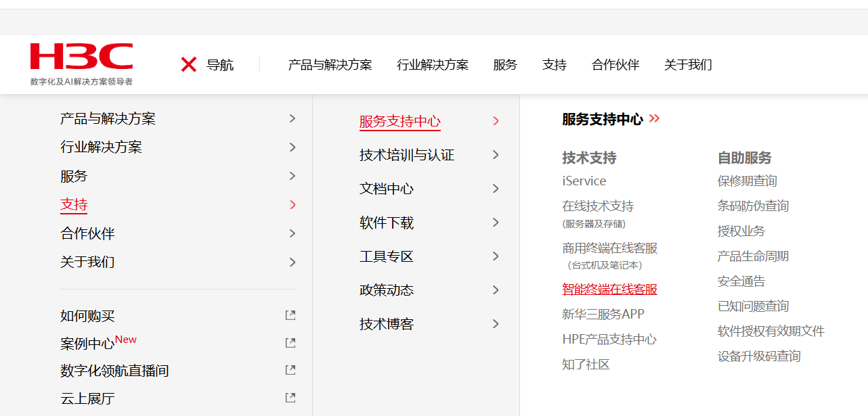Viewport: 868px width, 416px height.
Task: Click external link icon next to 云上展厅
Action: tap(290, 398)
